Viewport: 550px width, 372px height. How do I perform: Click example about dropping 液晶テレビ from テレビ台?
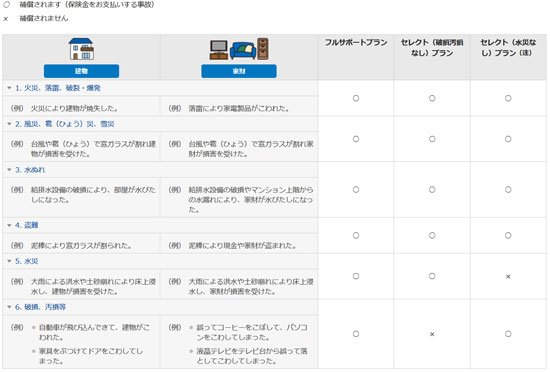click(252, 356)
